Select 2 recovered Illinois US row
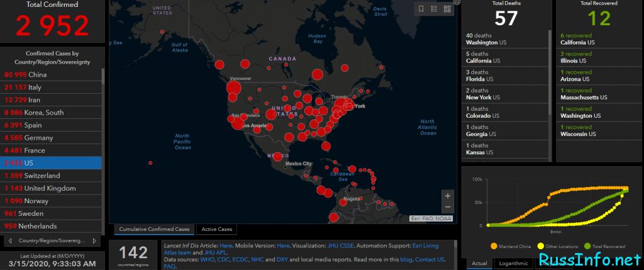 coord(599,57)
